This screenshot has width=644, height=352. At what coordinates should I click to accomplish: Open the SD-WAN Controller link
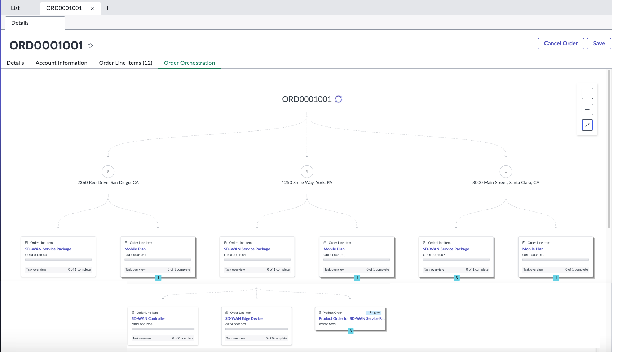pyautogui.click(x=149, y=318)
